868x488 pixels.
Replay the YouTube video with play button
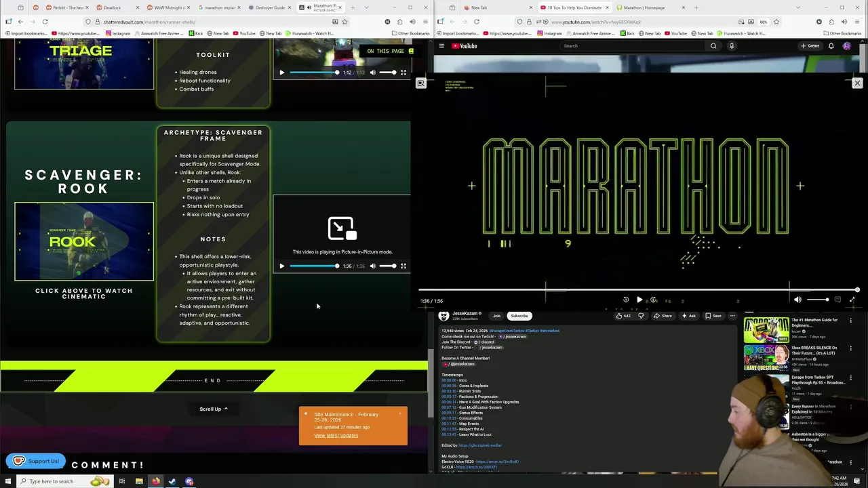click(x=639, y=300)
